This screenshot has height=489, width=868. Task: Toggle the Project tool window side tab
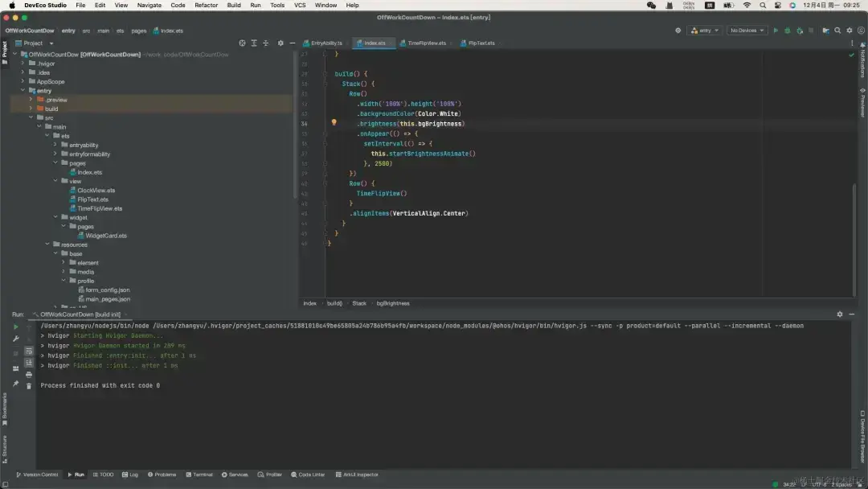tap(5, 52)
